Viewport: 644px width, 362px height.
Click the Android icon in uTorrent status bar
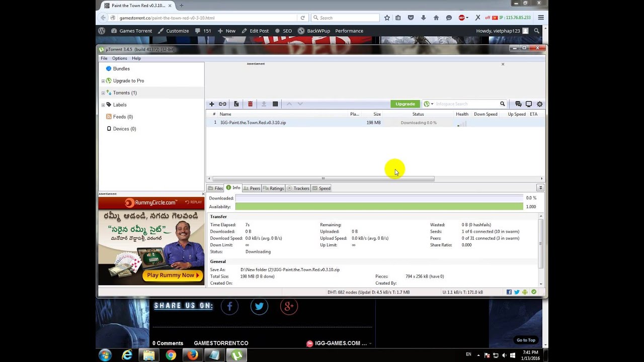525,292
